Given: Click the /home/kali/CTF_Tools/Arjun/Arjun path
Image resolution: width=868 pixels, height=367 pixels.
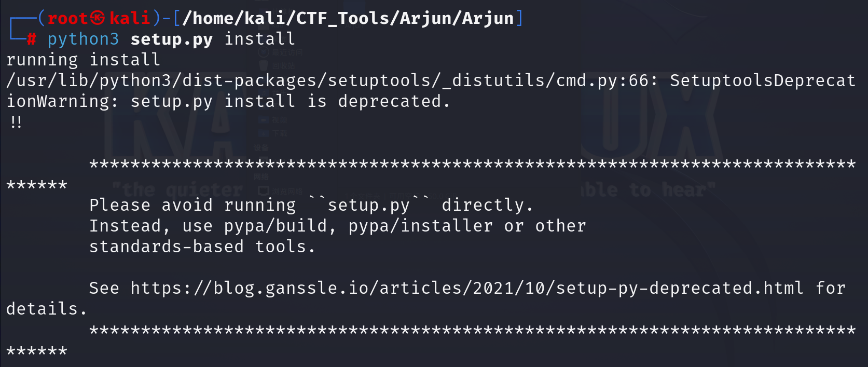Looking at the screenshot, I should (x=348, y=18).
